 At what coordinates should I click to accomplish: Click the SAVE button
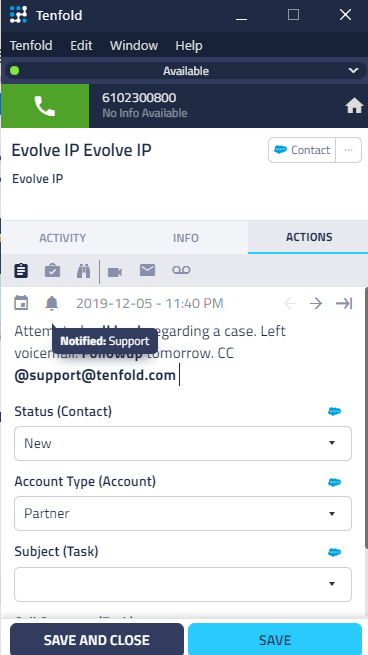tap(275, 640)
